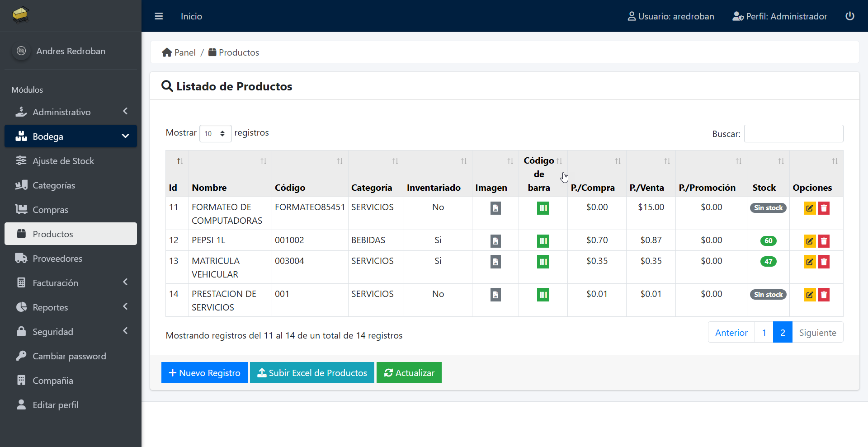The height and width of the screenshot is (447, 868).
Task: Open the Mostrar registros count dropdown
Action: pos(215,134)
